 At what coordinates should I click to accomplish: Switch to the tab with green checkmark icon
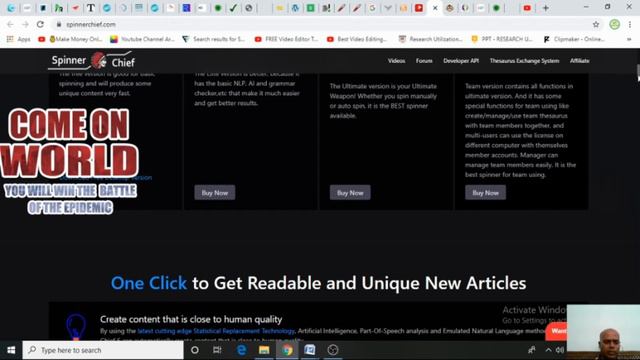click(233, 8)
